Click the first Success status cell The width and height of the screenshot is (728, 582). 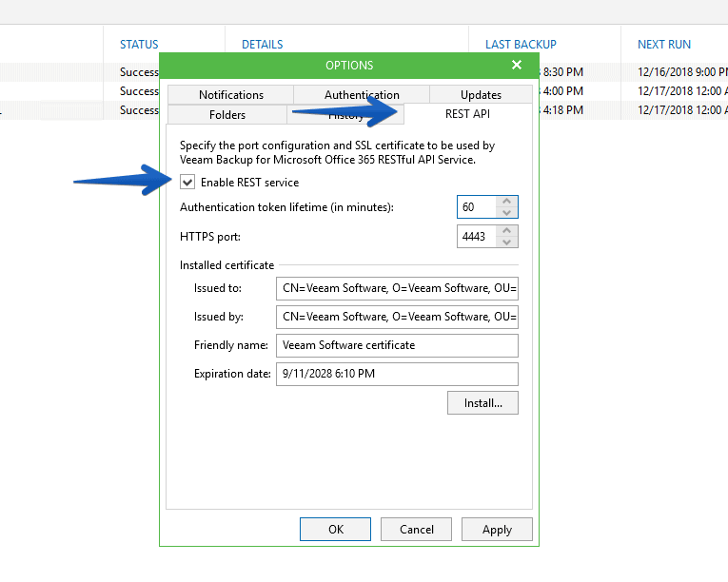click(139, 72)
